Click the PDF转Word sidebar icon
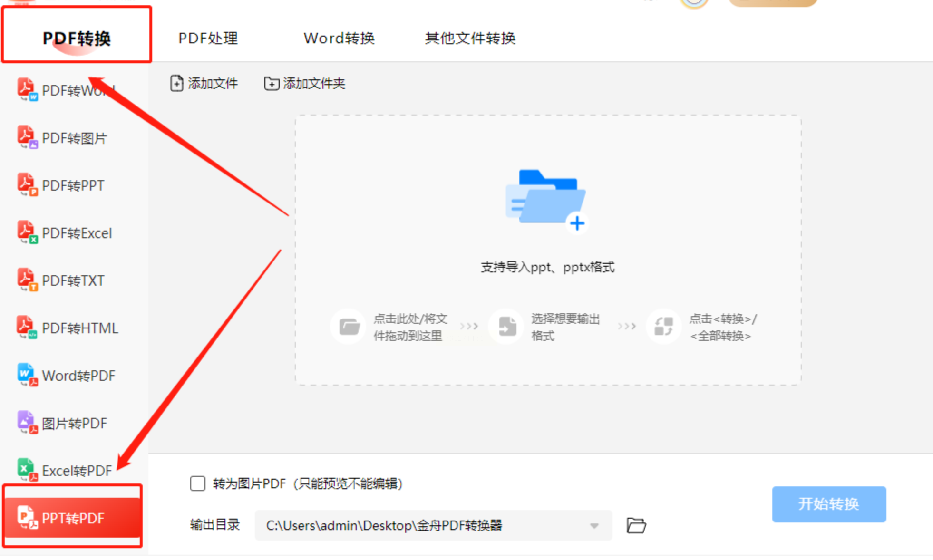This screenshot has height=560, width=933. tap(27, 89)
